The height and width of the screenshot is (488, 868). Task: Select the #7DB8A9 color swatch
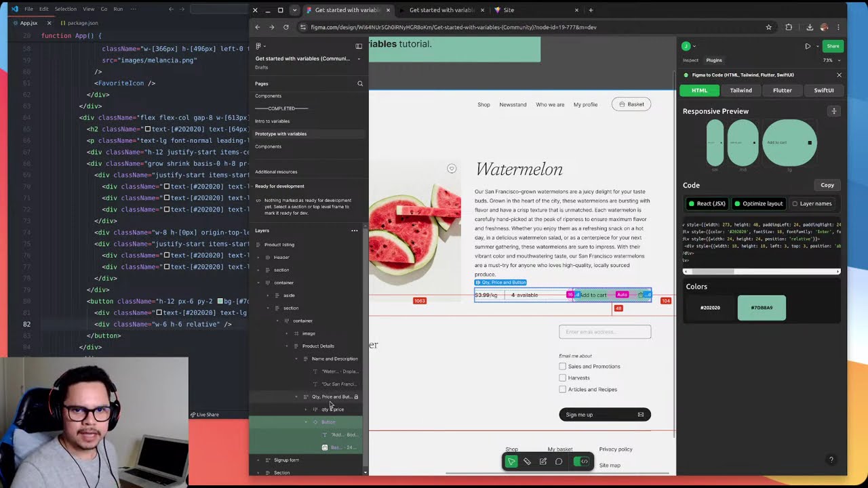(762, 308)
